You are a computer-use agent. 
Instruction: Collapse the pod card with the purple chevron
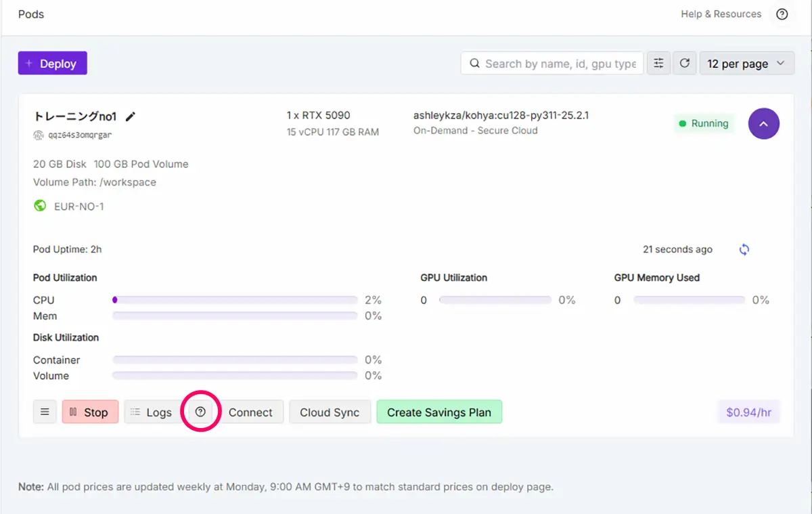(x=764, y=124)
